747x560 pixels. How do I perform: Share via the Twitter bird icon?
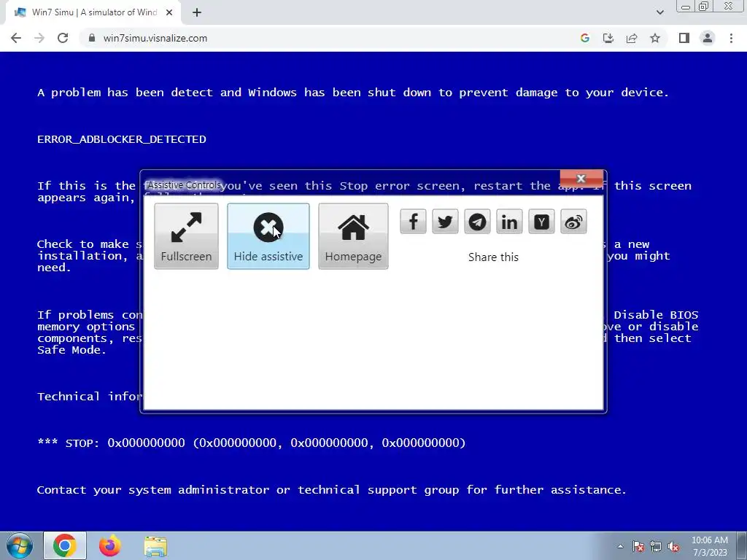445,222
